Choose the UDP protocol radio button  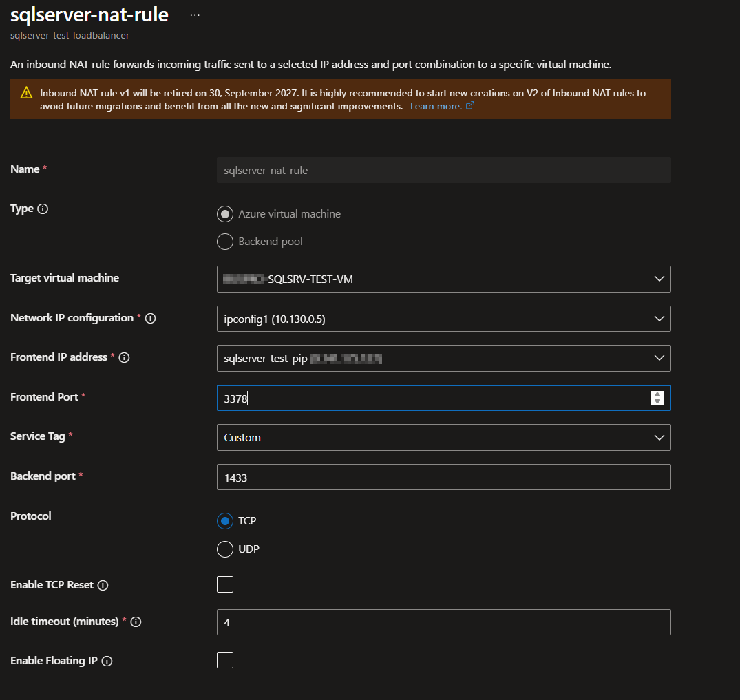coord(225,549)
